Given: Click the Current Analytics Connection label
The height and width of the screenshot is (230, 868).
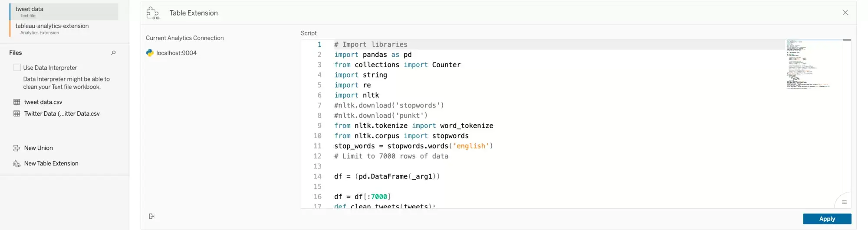Looking at the screenshot, I should pyautogui.click(x=185, y=38).
